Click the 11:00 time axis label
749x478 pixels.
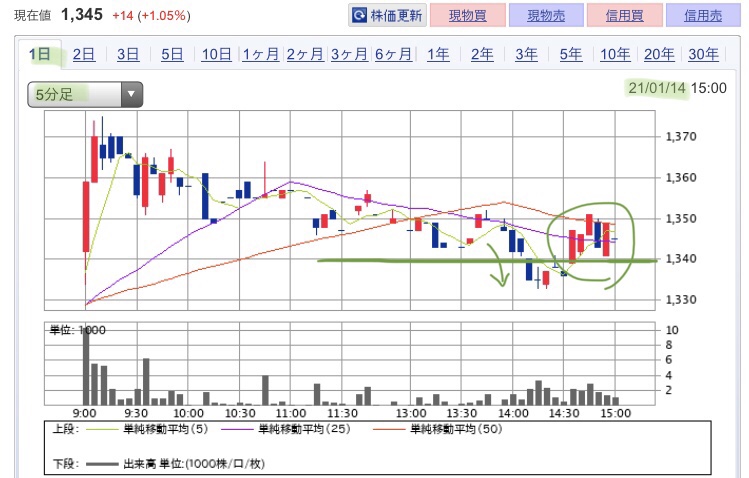tap(291, 413)
